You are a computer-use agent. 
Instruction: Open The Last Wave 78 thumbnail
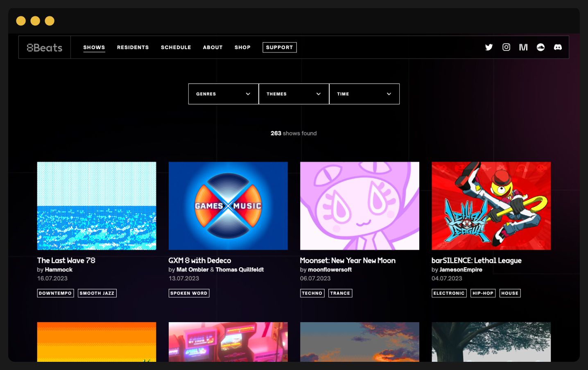(97, 206)
